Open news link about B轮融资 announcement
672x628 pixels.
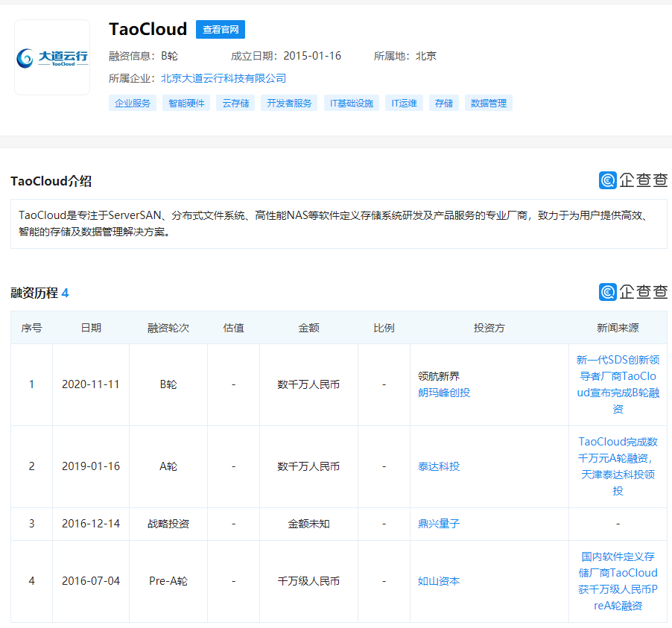pos(618,384)
